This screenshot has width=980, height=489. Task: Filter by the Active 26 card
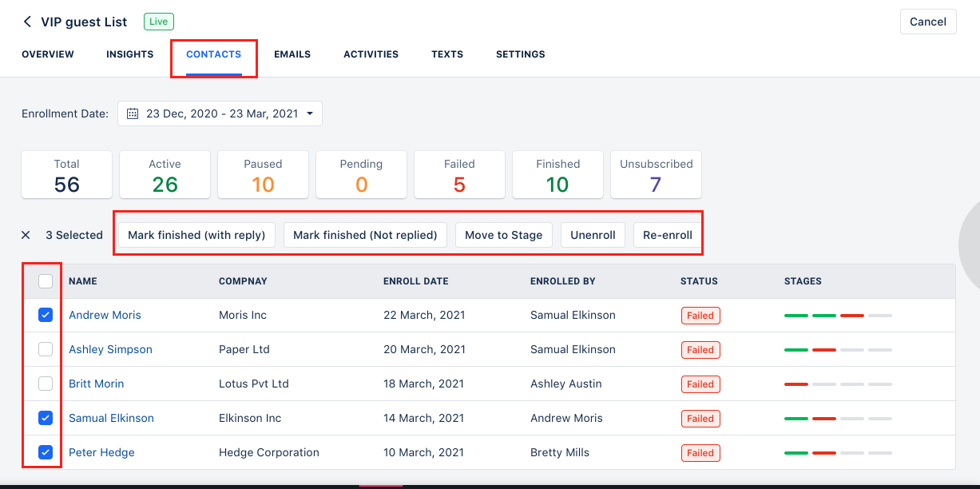pyautogui.click(x=165, y=175)
